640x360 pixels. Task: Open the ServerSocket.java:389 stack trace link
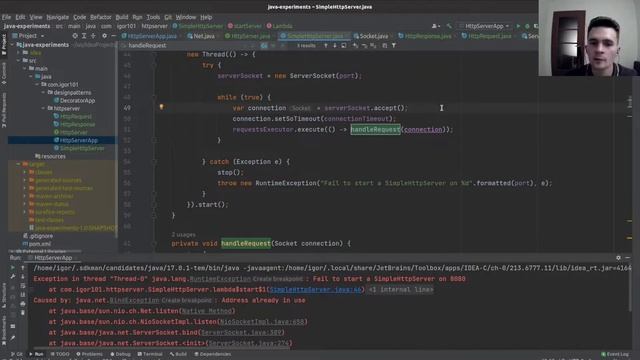click(x=242, y=332)
